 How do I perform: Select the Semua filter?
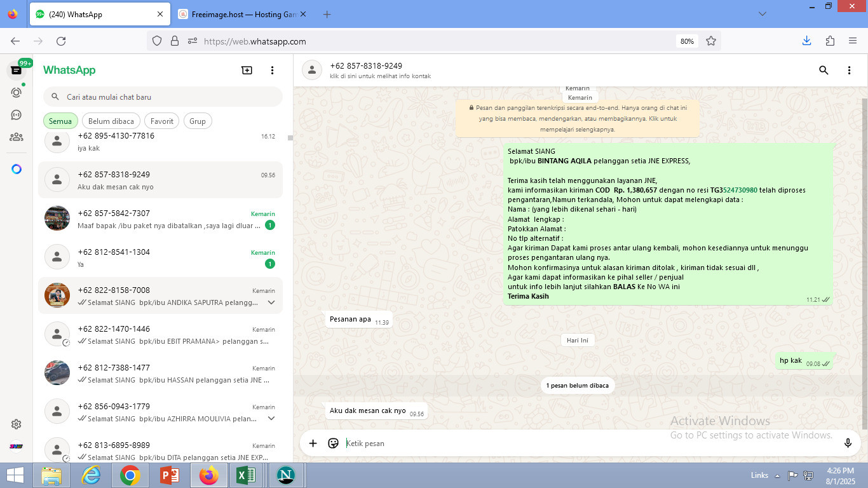(60, 121)
